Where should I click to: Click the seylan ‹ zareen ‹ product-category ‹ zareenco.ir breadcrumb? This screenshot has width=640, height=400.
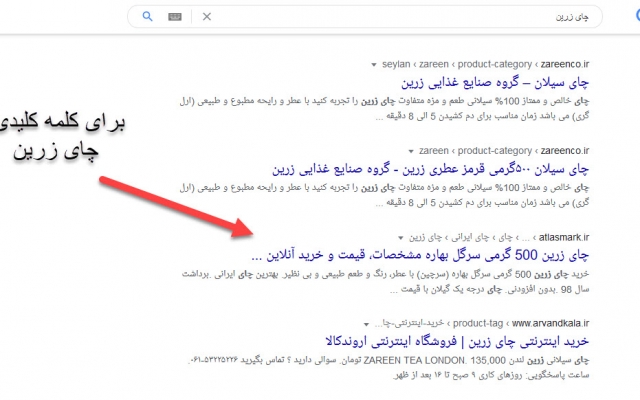pyautogui.click(x=486, y=64)
